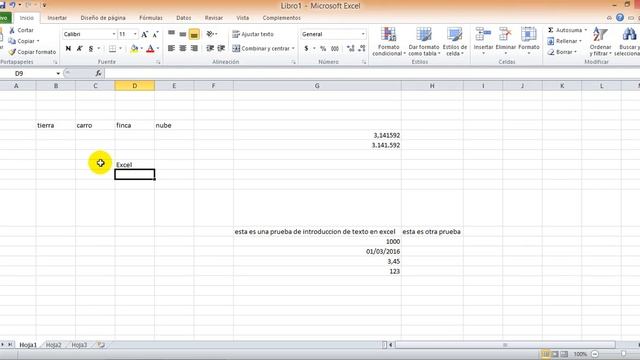Expand the Copiar dropdown arrow
The width and height of the screenshot is (640, 360).
coord(38,41)
